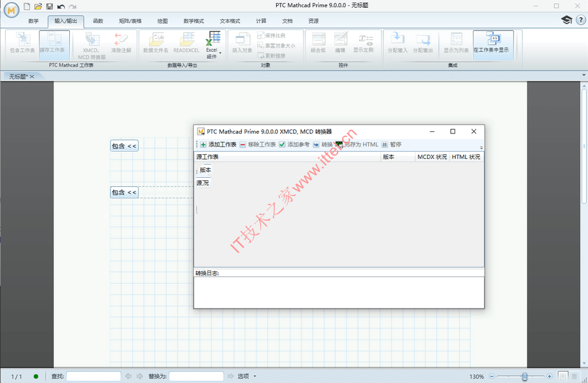Click the first 包含 << region on worksheet
The height and width of the screenshot is (383, 588).
124,146
